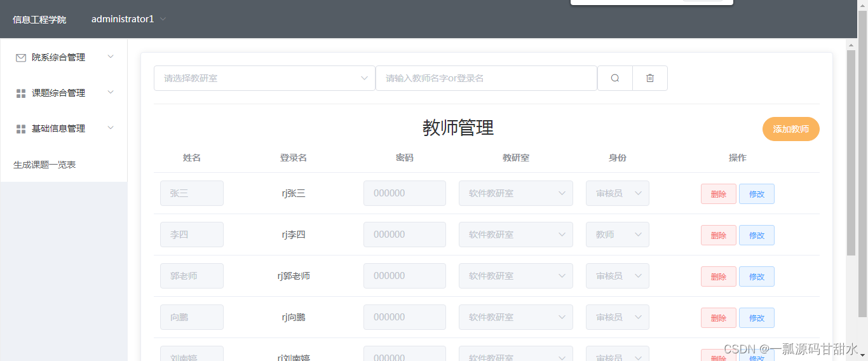Click the 信息工程学院 header title
The width and height of the screenshot is (868, 361).
(39, 20)
